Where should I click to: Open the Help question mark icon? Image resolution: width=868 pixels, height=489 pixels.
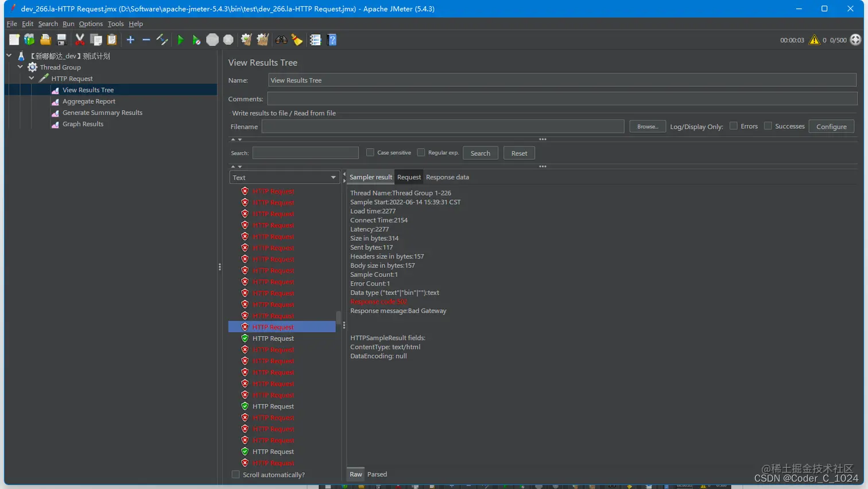(332, 40)
